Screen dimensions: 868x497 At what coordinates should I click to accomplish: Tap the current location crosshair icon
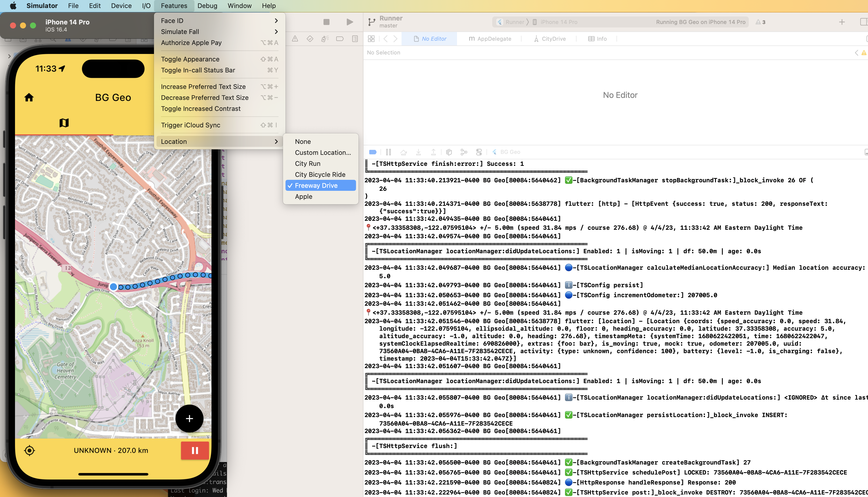point(29,450)
